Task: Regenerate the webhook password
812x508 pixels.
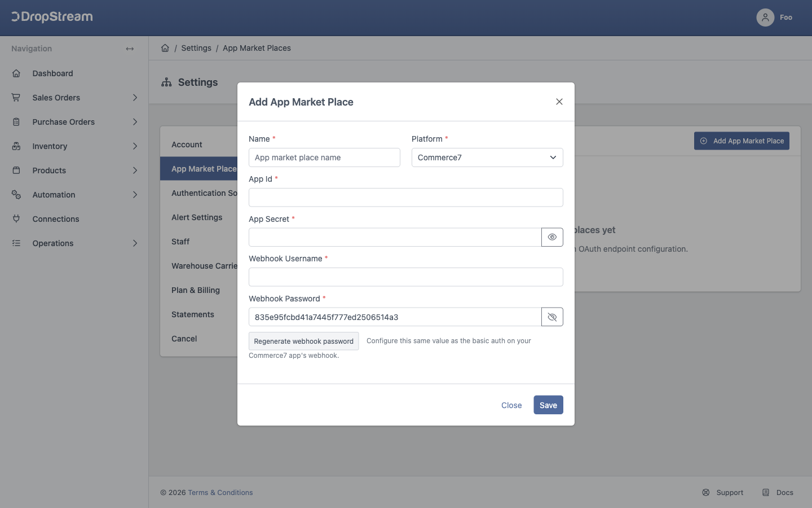Action: 303,341
